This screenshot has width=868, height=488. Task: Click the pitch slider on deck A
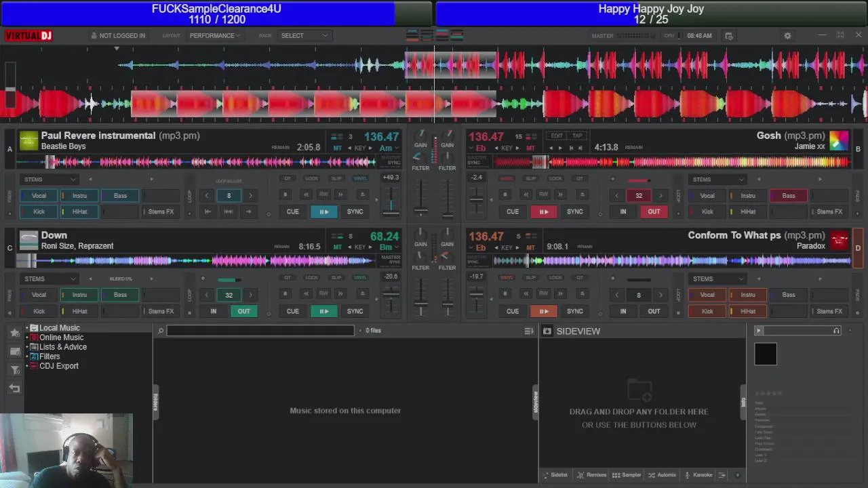(391, 201)
